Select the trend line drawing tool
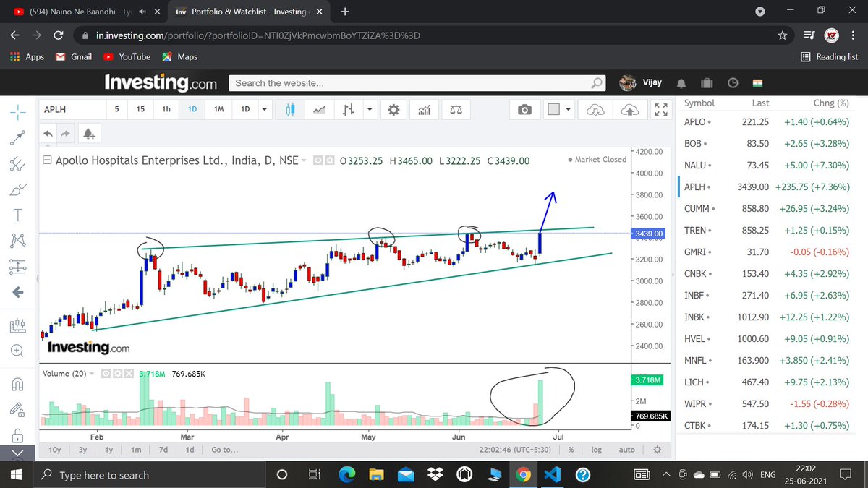Screen dimensions: 868x488 (18, 137)
